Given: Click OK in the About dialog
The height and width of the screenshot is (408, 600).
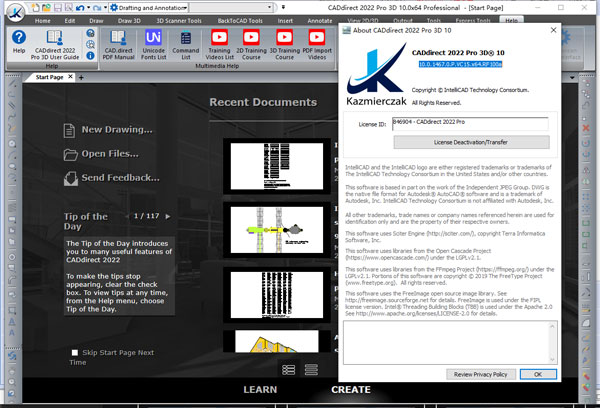Looking at the screenshot, I should (x=538, y=373).
